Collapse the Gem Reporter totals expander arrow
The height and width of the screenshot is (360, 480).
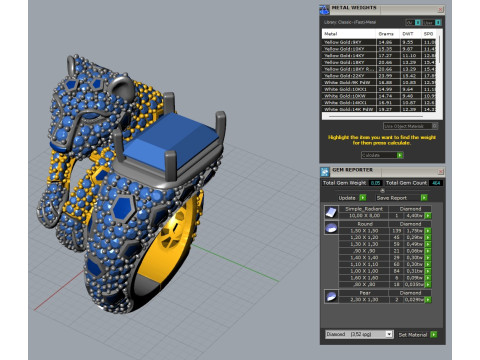pyautogui.click(x=382, y=191)
